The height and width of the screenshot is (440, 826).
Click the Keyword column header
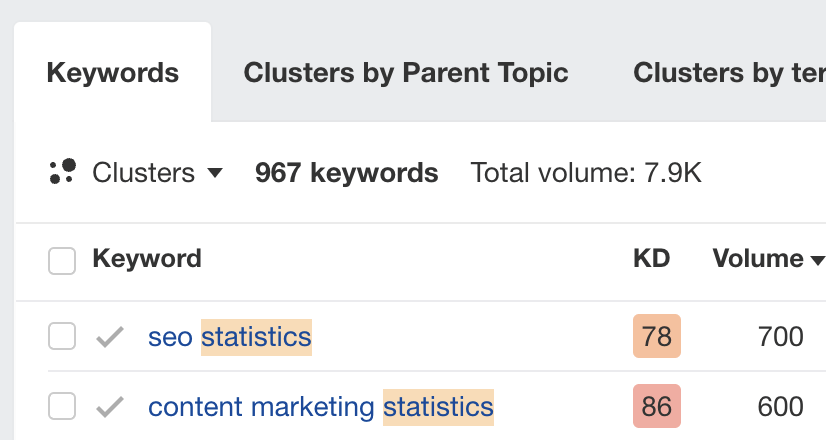147,259
